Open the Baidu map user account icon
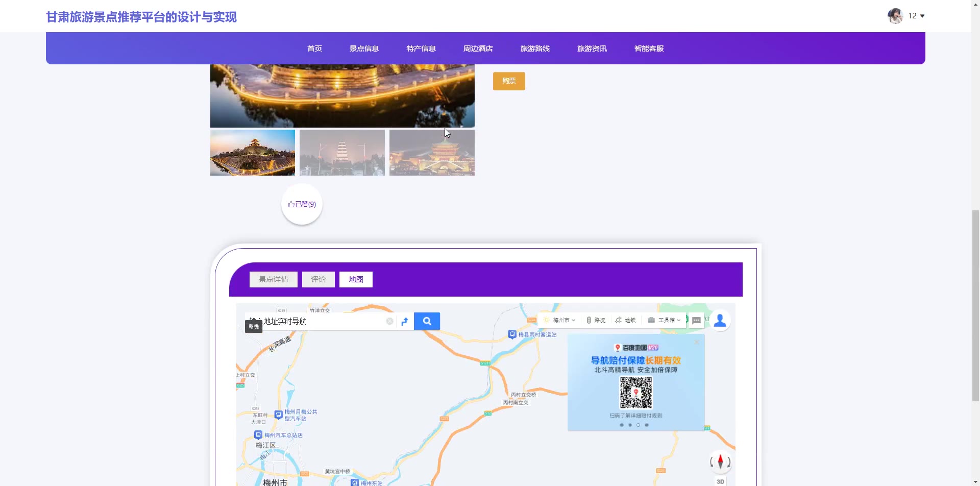Screen dimensions: 980x486 click(720, 320)
